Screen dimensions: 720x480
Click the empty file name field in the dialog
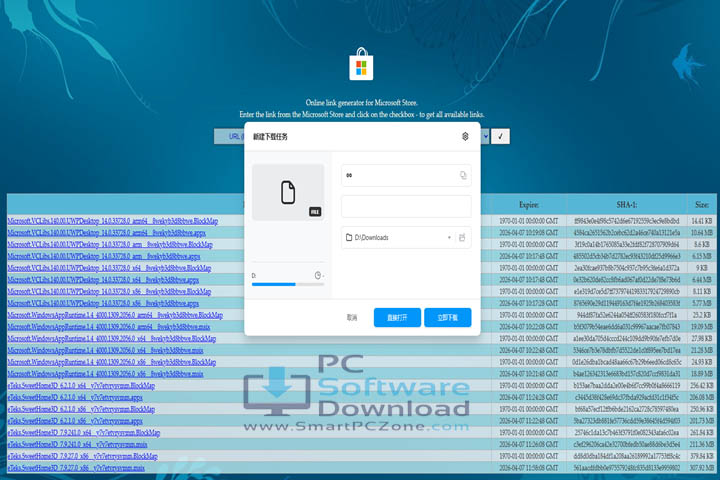tap(406, 206)
